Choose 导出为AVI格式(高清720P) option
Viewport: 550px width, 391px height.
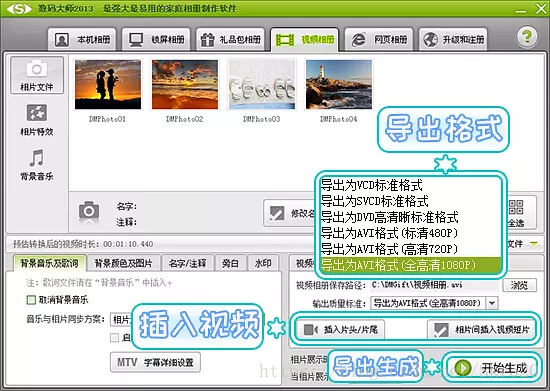point(410,249)
